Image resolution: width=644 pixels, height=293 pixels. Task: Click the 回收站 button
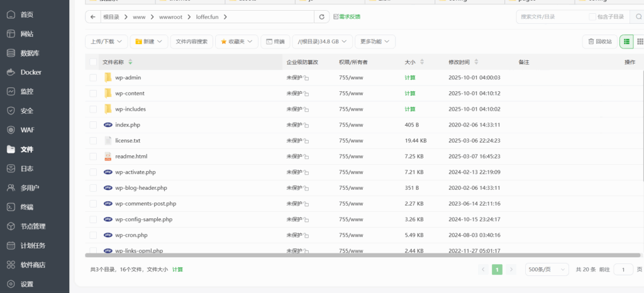(x=599, y=41)
